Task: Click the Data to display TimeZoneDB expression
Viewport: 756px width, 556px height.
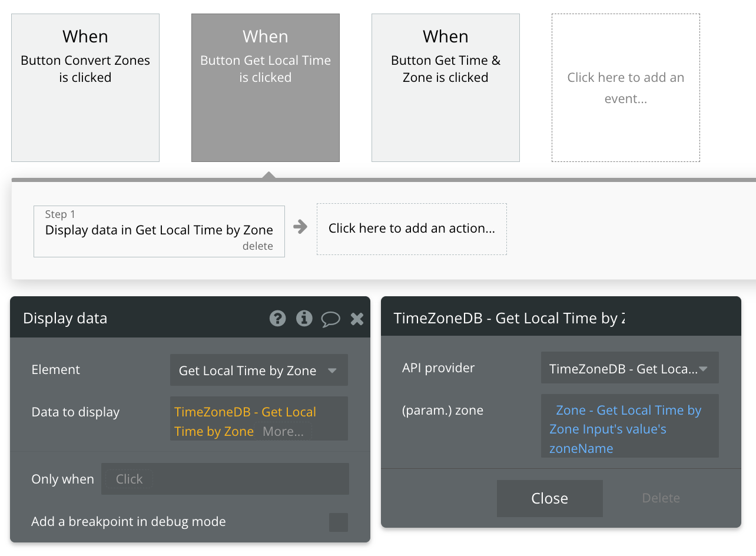Action: [x=245, y=421]
